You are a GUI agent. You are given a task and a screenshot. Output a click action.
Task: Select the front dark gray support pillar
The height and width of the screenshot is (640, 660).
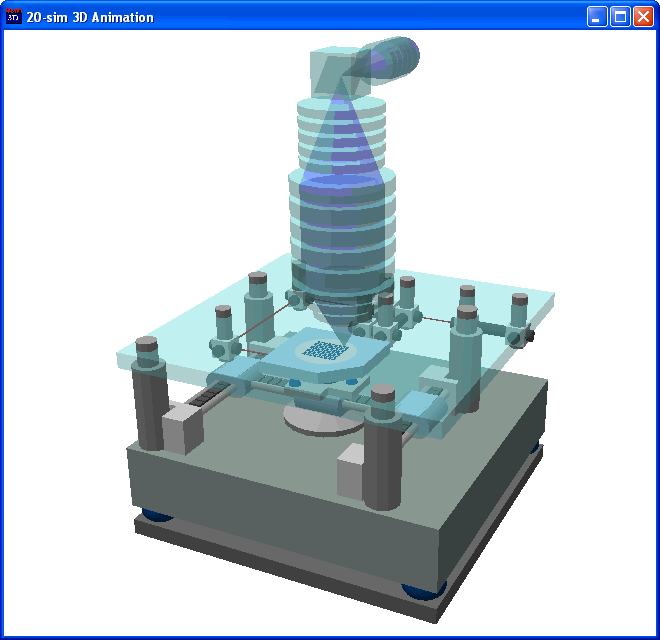click(x=384, y=460)
